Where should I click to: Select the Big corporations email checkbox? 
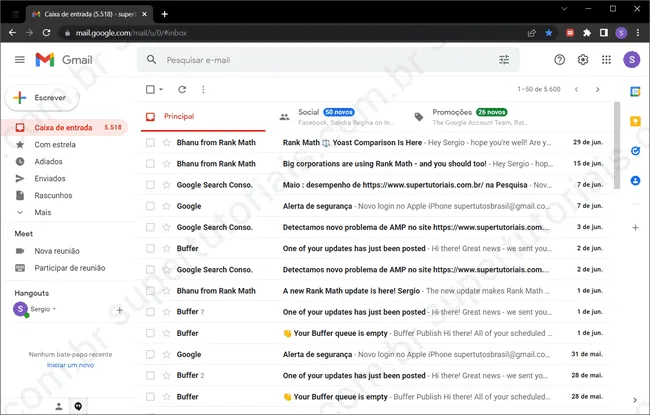pyautogui.click(x=150, y=164)
